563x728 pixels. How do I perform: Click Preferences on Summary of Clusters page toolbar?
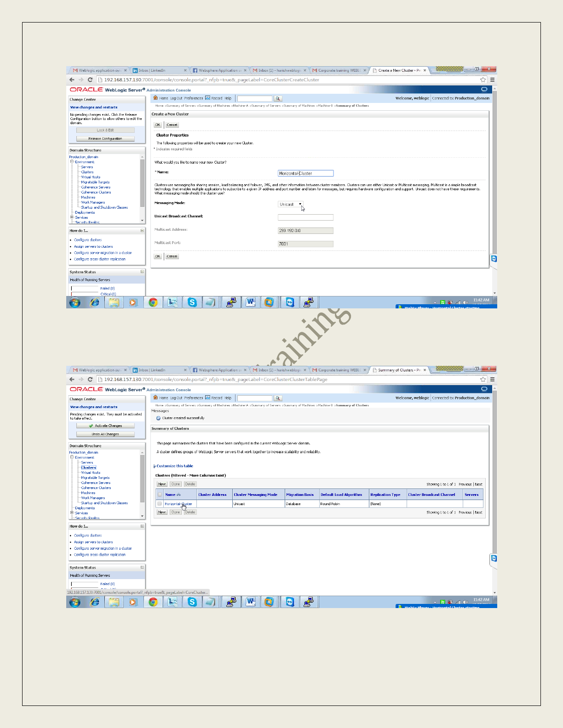[194, 398]
